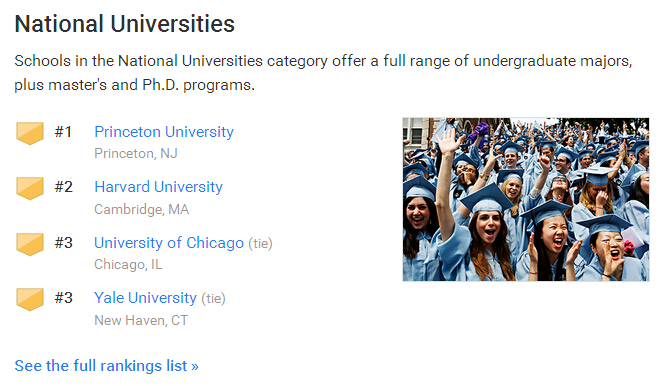667x386 pixels.
Task: Click the (tie) label after Yale University
Action: coord(213,299)
